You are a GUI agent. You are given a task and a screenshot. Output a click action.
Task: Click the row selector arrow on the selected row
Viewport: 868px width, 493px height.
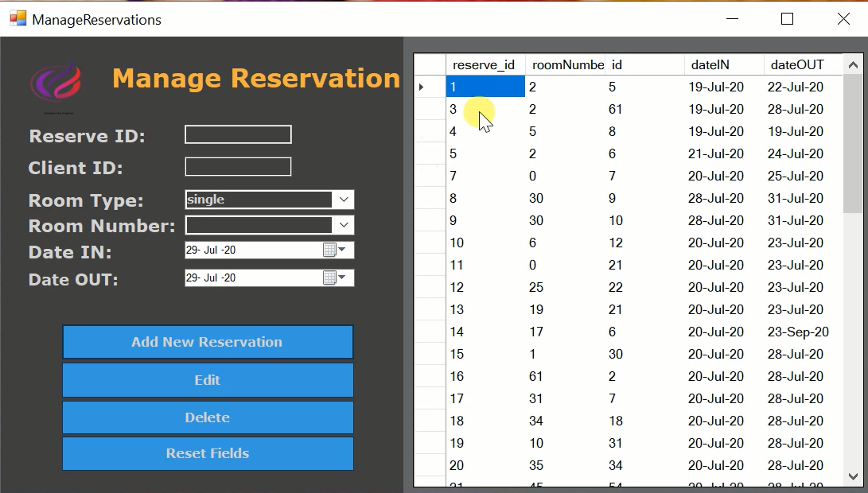421,87
